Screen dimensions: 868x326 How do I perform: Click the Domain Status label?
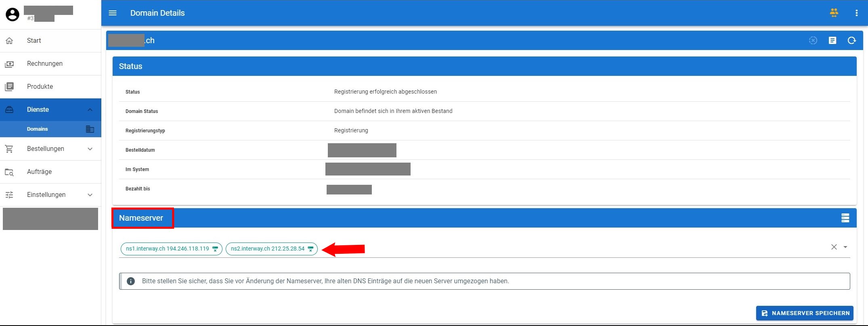coord(142,111)
